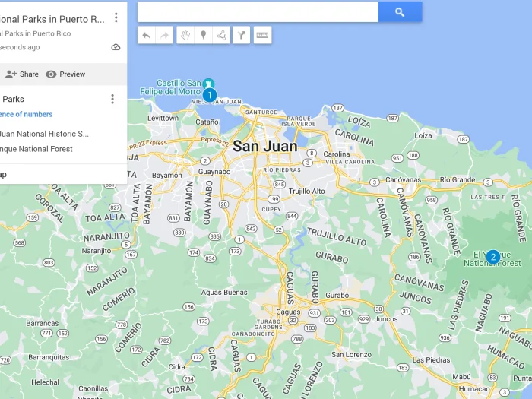Select the draw line tool
Image resolution: width=532 pixels, height=399 pixels.
[221, 35]
